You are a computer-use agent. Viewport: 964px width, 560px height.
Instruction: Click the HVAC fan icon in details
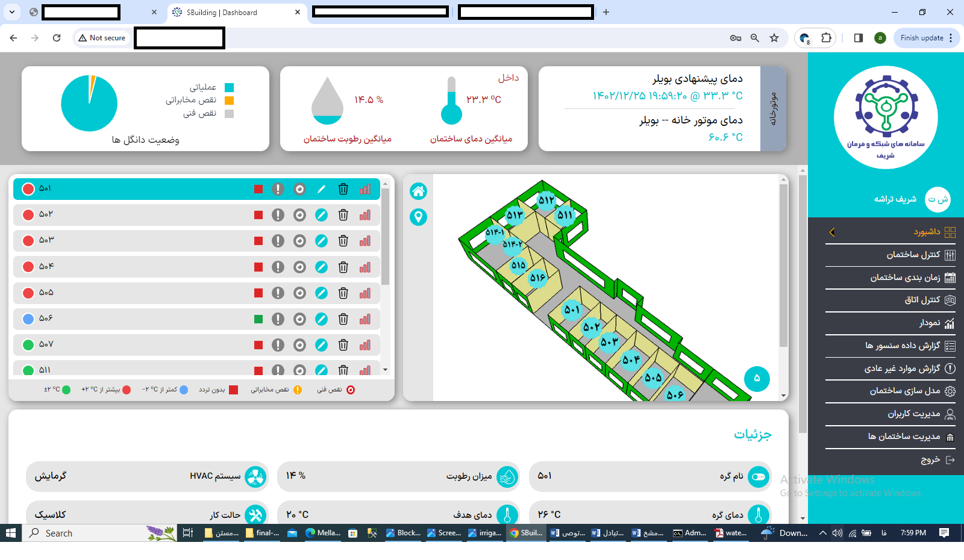(x=255, y=477)
